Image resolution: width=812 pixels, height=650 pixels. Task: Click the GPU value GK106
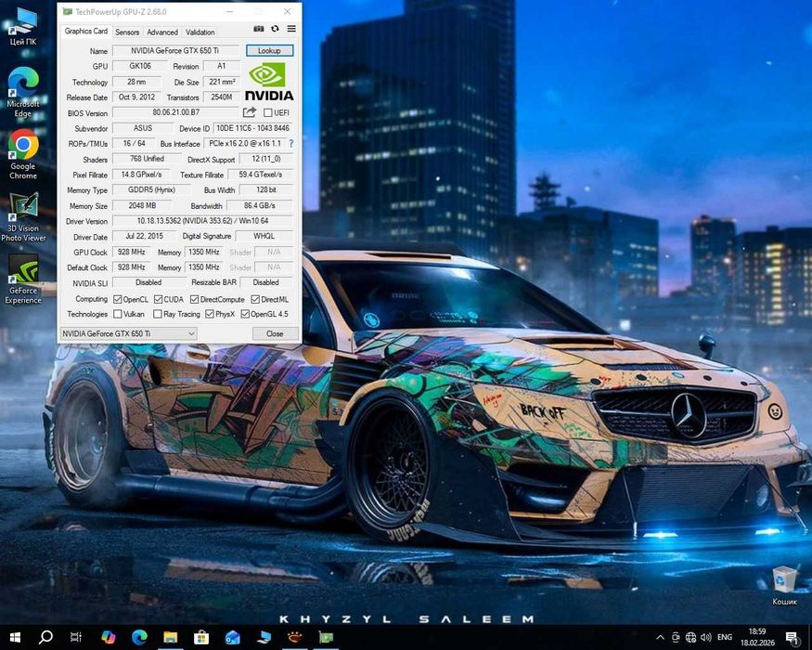click(140, 66)
